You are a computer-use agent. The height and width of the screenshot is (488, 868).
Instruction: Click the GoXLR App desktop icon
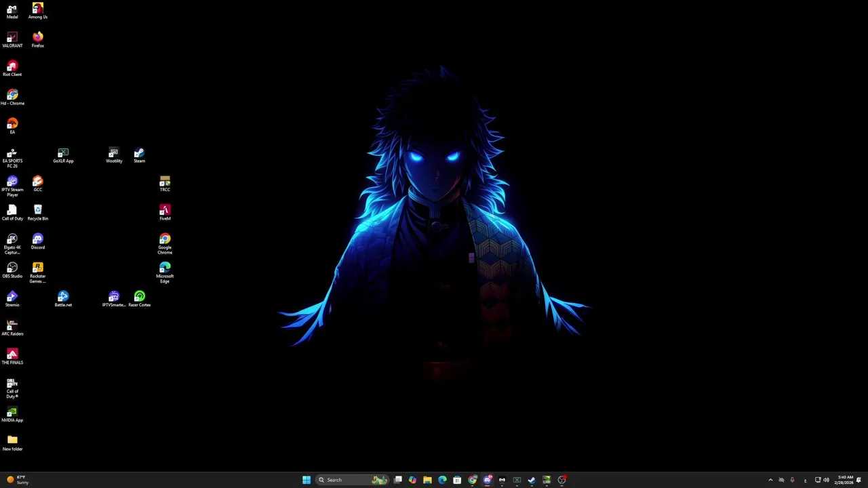coord(63,155)
